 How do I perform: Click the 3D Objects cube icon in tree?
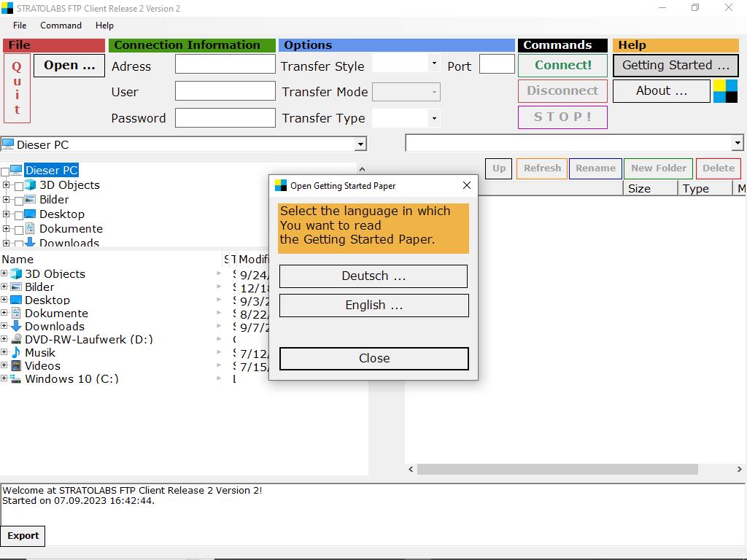30,184
